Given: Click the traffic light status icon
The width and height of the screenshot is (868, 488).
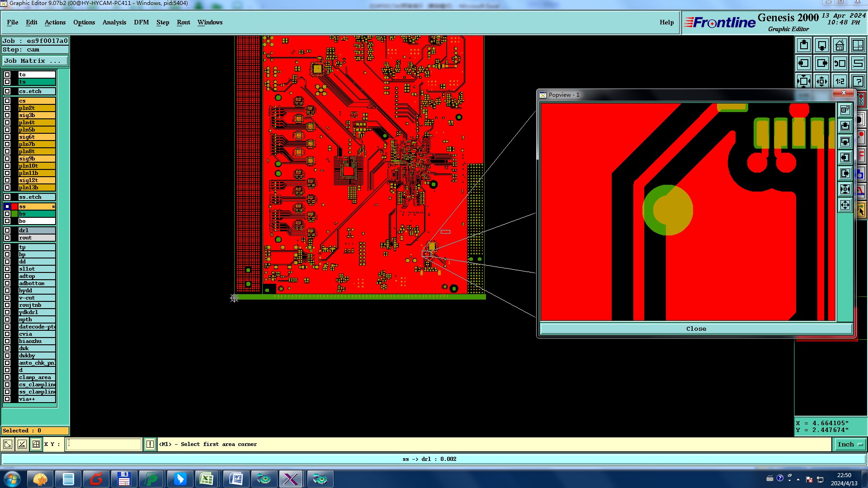Looking at the screenshot, I should (861, 100).
